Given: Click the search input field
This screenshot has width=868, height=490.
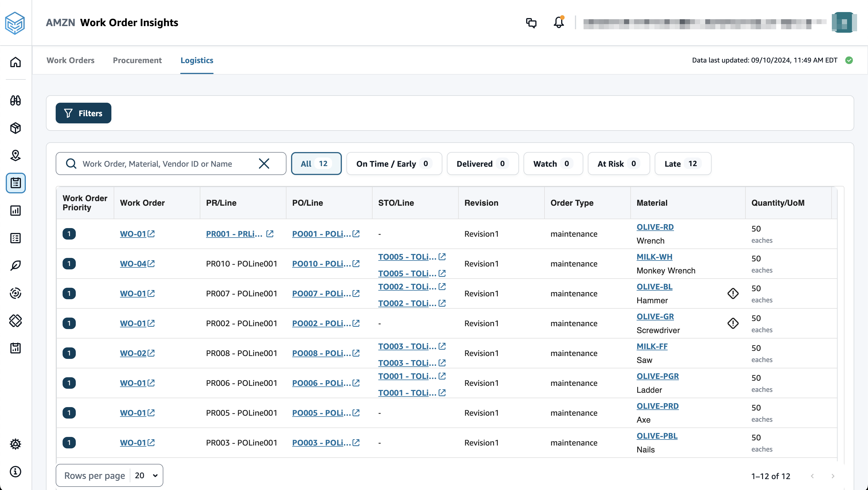Looking at the screenshot, I should pyautogui.click(x=167, y=163).
